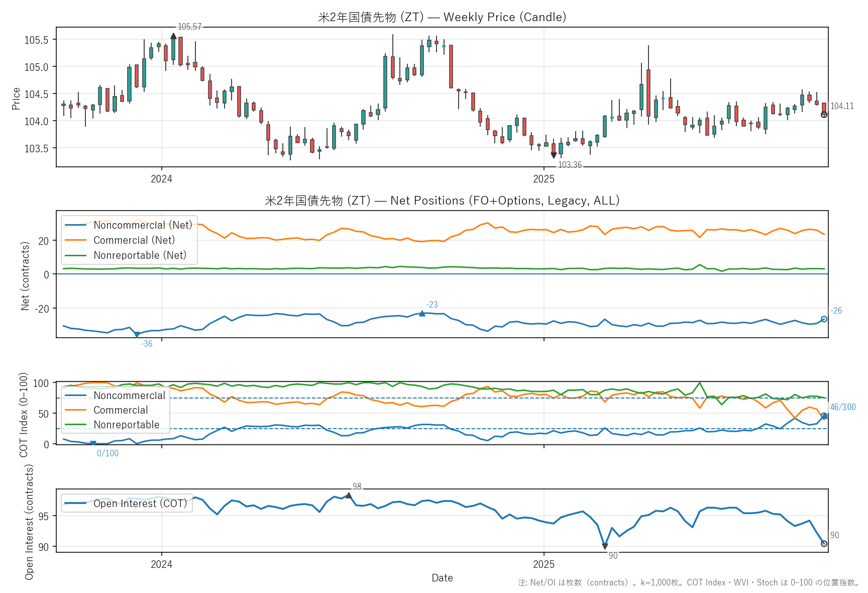The width and height of the screenshot is (868, 593).
Task: Click green line swatch in COT Index legend
Action: pyautogui.click(x=76, y=425)
